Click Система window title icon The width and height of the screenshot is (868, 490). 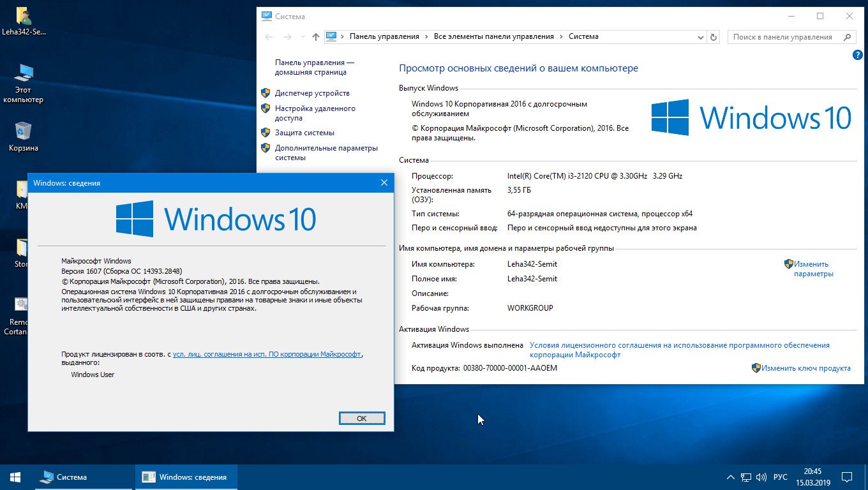click(267, 16)
